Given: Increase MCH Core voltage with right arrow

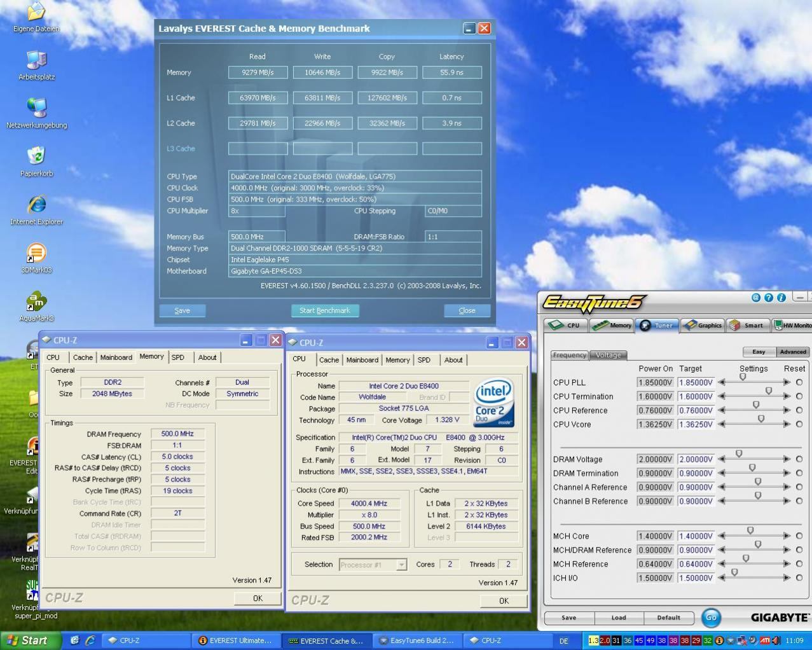Looking at the screenshot, I should (787, 536).
